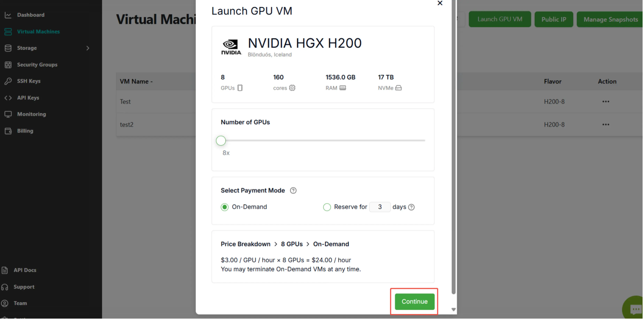Click the API Keys code-bracket icon
Viewport: 644px width, 320px height.
click(8, 98)
